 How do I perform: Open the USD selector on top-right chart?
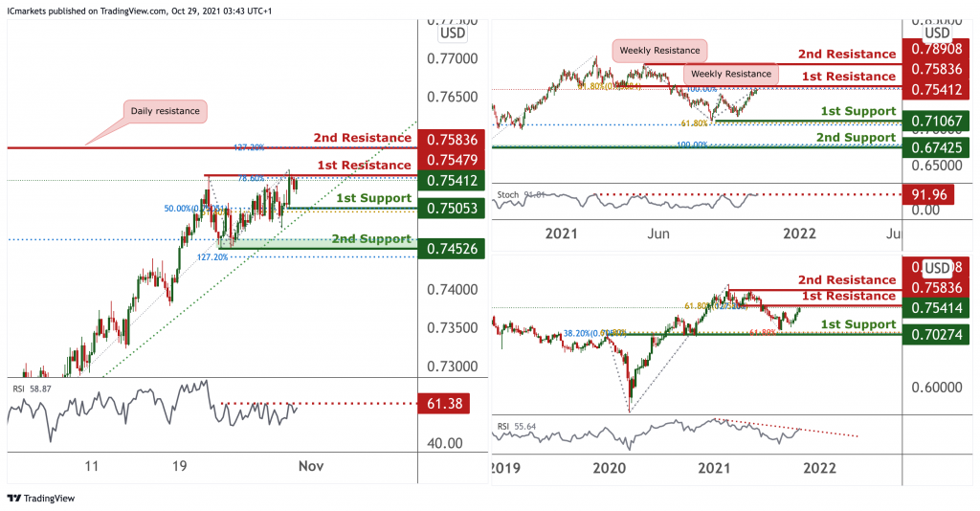pos(937,33)
